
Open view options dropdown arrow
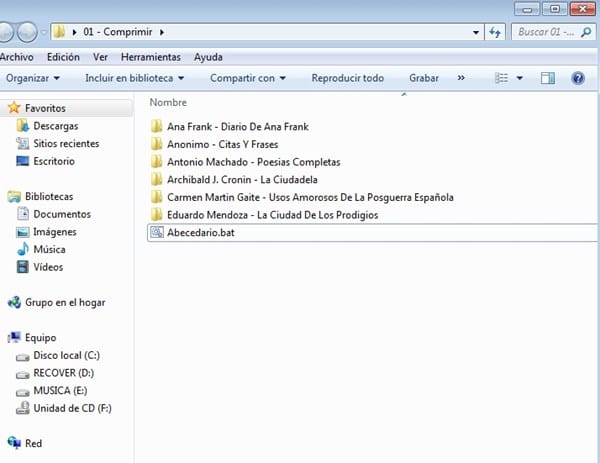coord(520,78)
